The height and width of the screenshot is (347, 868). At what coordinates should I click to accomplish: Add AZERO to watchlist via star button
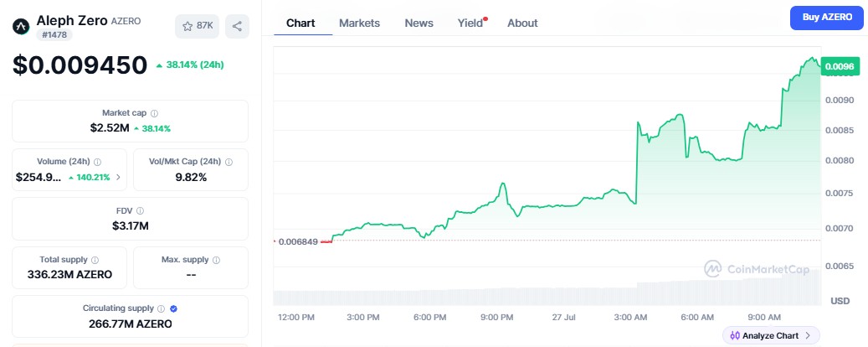point(198,26)
